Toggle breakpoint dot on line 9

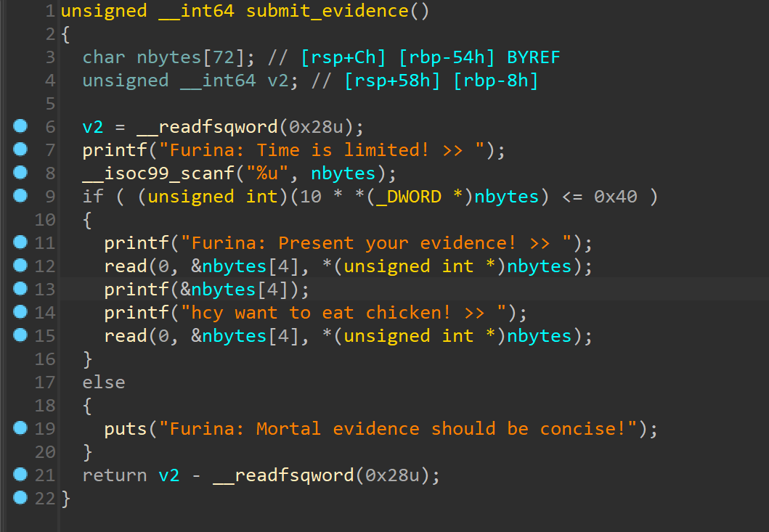[x=20, y=196]
